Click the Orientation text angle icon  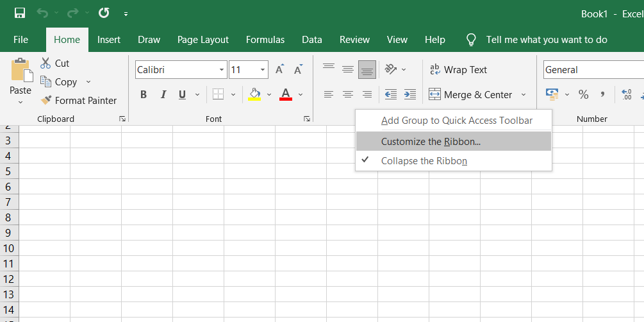pos(390,69)
